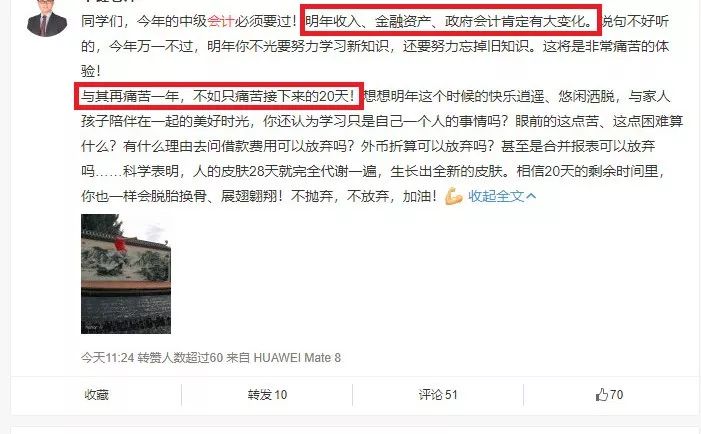Click the 转赞人数超过60 text
Viewport: 701px width, 434px height.
(x=180, y=358)
